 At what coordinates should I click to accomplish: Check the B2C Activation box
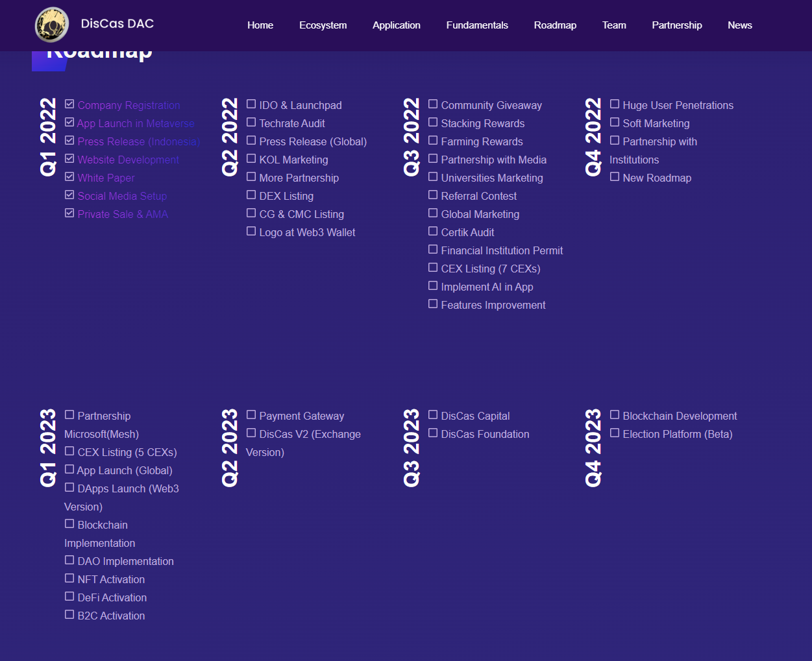[69, 614]
